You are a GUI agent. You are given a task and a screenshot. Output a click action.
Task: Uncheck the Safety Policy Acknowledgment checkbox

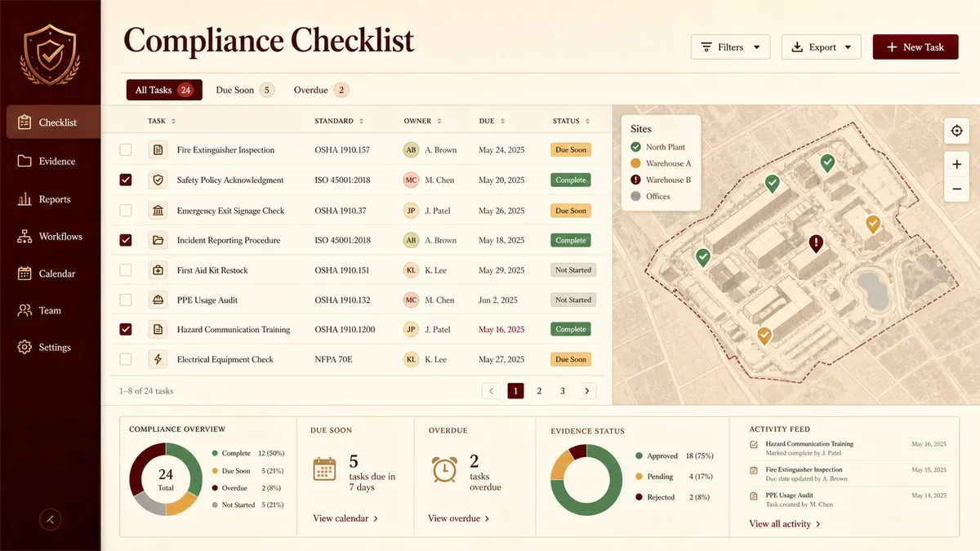[126, 180]
